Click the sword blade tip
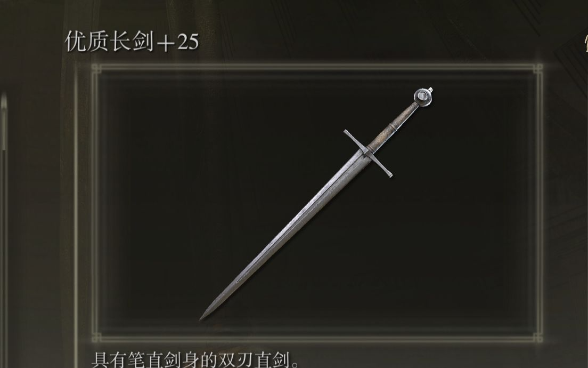588x368 pixels. pos(202,317)
